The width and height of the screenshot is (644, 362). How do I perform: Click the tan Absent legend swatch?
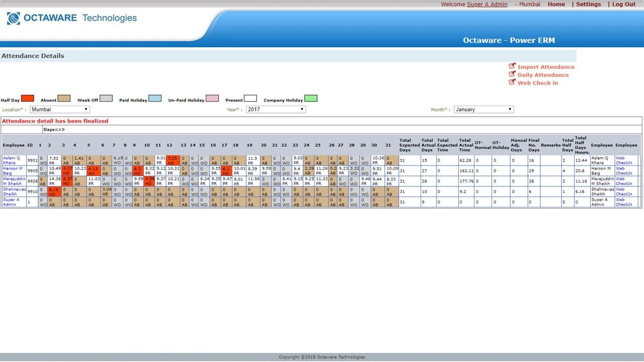click(x=64, y=99)
